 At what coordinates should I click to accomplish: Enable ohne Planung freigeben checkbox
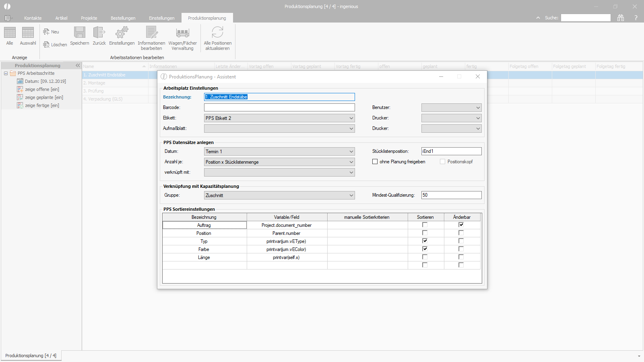pos(375,162)
